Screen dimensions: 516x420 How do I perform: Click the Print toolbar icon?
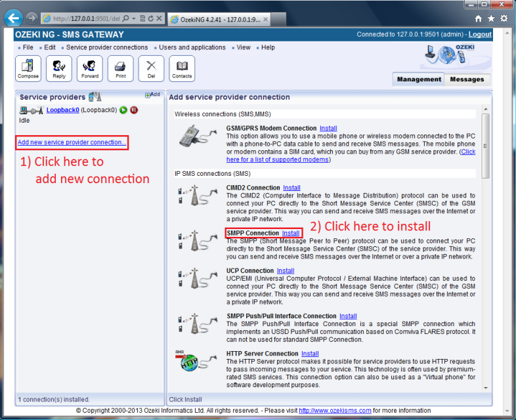[x=121, y=68]
